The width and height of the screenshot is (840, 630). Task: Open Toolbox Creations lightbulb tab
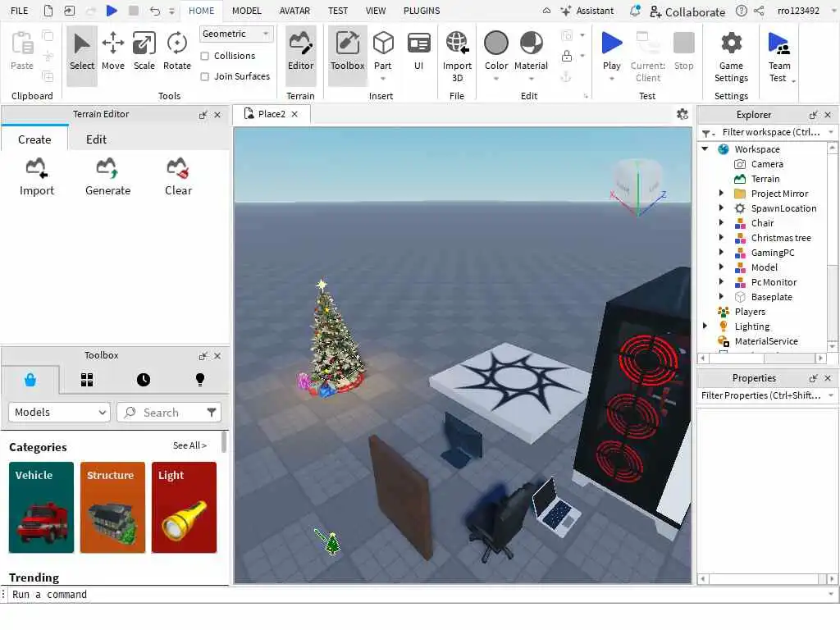[200, 380]
